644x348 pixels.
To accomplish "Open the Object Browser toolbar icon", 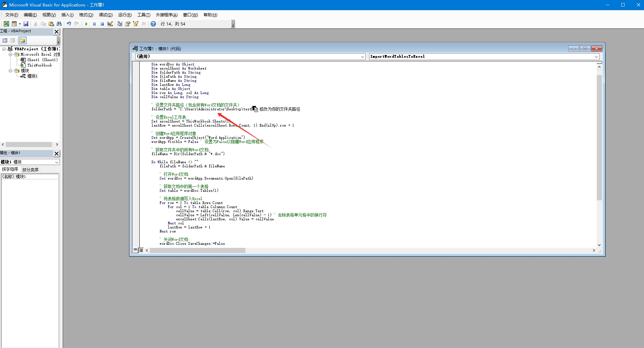I will pos(136,24).
